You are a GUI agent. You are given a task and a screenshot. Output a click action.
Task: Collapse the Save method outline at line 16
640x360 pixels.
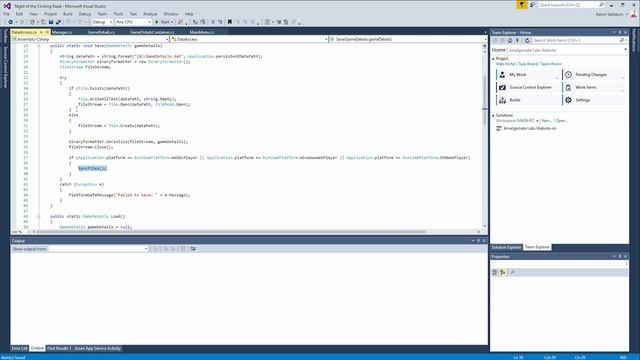click(x=39, y=46)
